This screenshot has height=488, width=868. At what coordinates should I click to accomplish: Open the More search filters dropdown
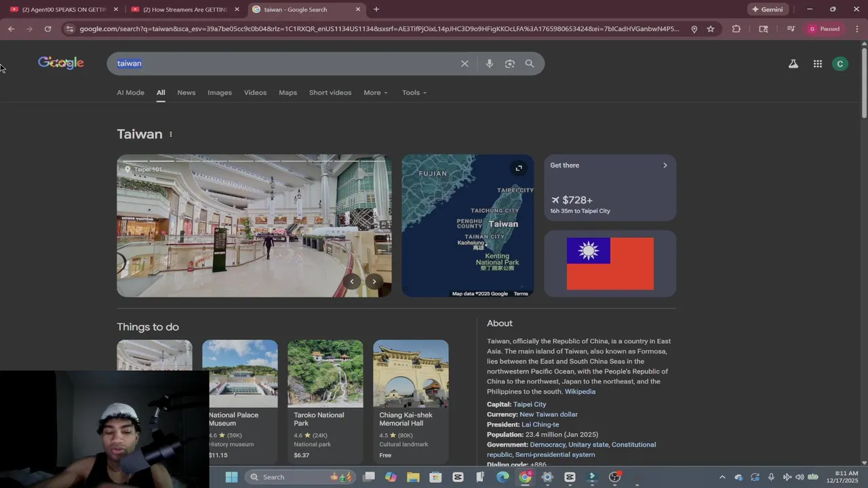[x=376, y=93]
